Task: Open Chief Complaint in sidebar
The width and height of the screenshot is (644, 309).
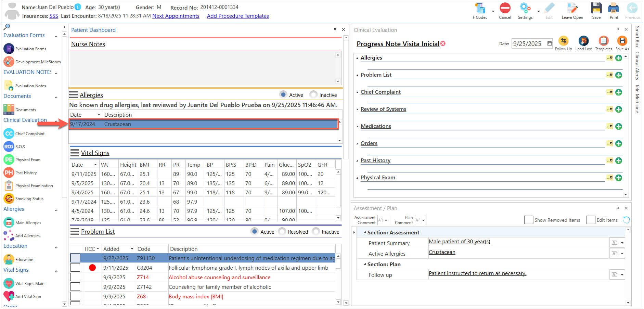Action: coord(24,134)
